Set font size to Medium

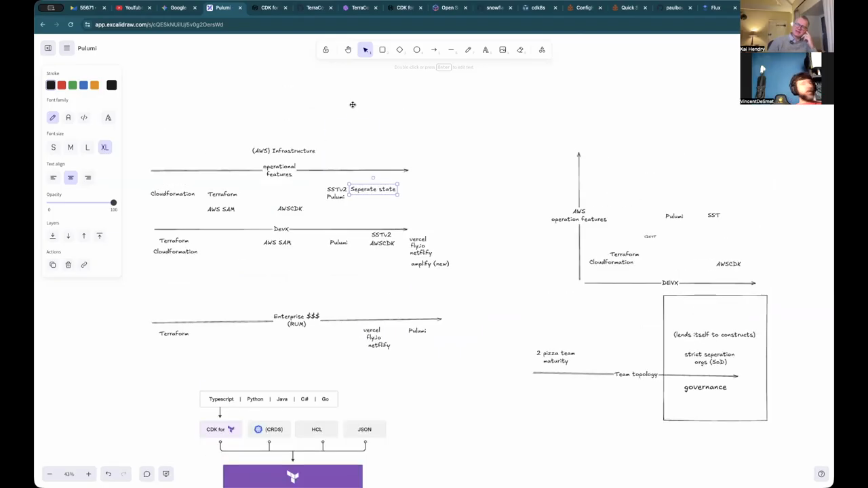71,147
